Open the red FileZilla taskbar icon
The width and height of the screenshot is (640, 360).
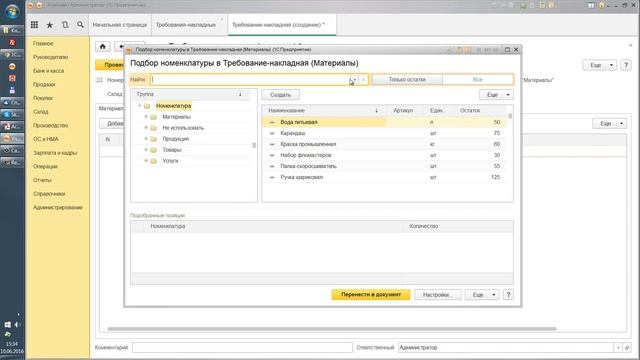(x=12, y=42)
